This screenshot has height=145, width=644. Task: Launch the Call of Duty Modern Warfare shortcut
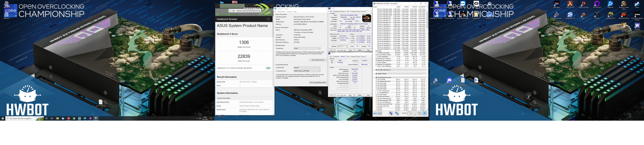click(x=637, y=16)
